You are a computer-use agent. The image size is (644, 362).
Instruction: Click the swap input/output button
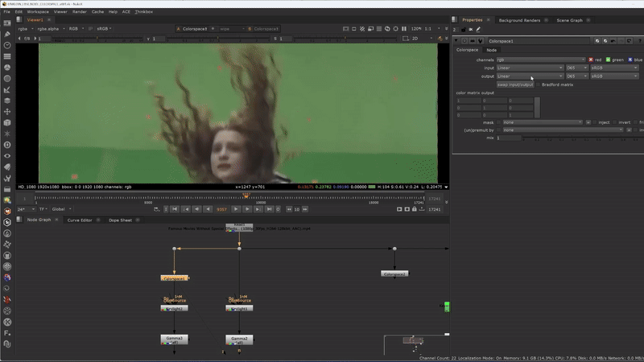pos(515,84)
